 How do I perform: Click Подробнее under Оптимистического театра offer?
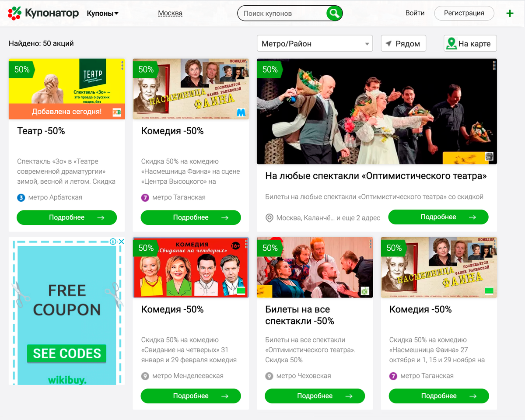tap(438, 217)
